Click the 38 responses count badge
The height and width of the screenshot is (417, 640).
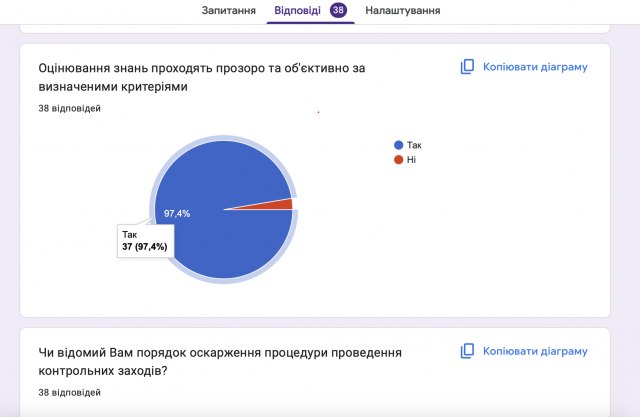[x=338, y=10]
